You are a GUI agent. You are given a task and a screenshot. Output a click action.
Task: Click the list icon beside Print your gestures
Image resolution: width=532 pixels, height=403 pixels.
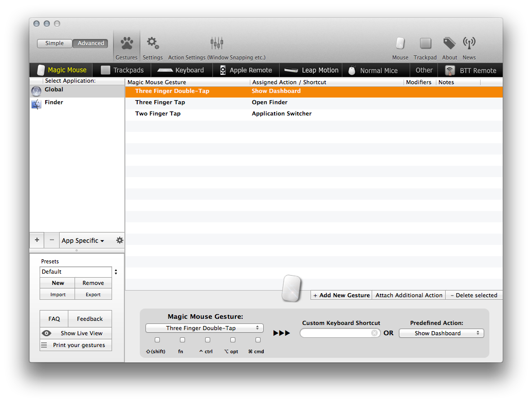44,345
